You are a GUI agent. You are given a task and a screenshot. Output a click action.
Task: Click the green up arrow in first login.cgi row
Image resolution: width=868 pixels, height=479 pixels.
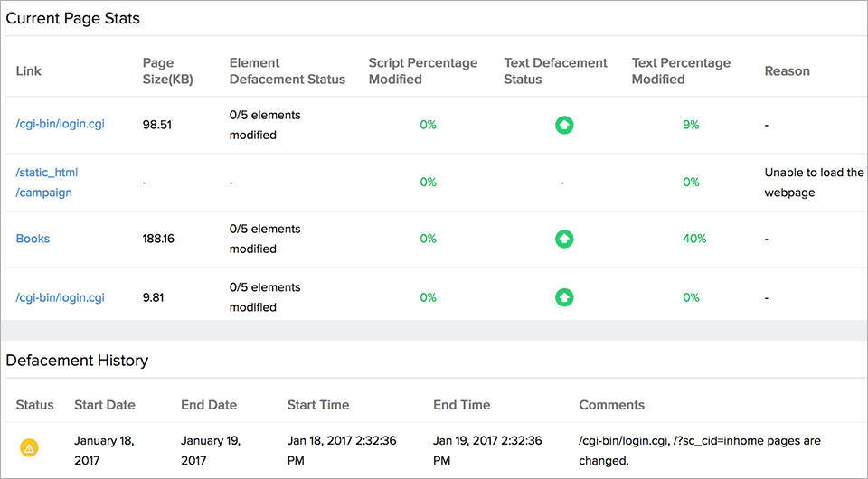pos(563,125)
